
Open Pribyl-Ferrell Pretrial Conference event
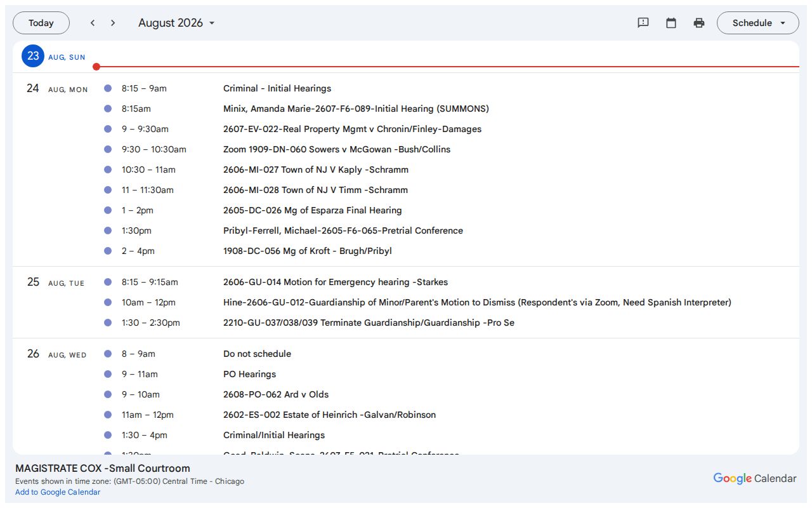coord(343,231)
